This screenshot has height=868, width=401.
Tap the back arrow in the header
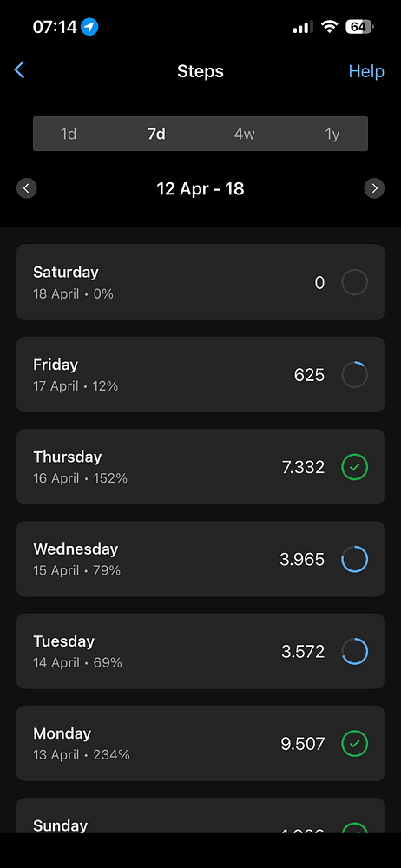click(19, 70)
